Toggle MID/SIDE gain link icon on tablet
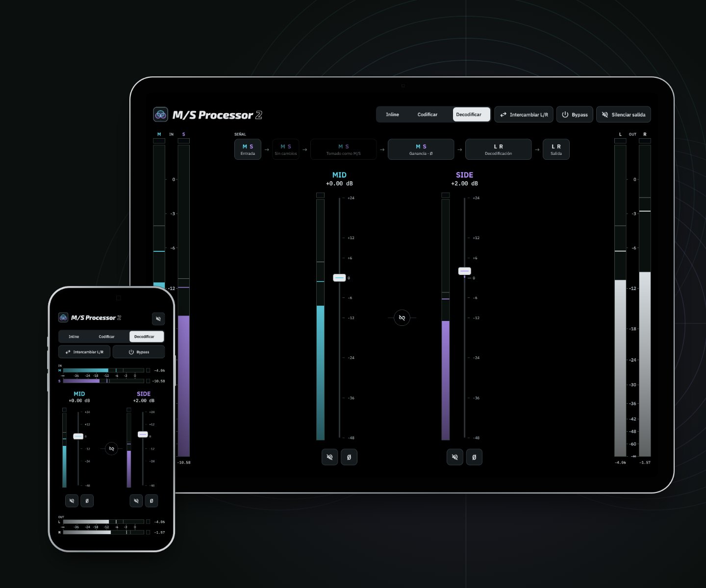 point(402,318)
